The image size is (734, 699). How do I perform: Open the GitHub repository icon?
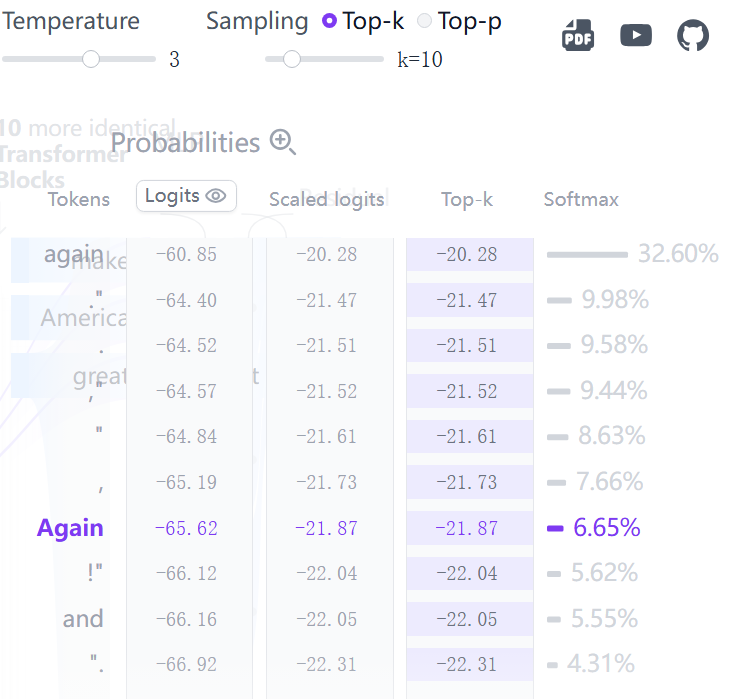point(693,35)
